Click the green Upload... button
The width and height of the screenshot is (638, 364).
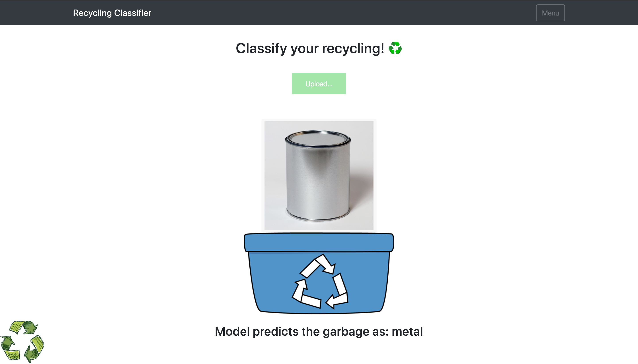coord(319,84)
